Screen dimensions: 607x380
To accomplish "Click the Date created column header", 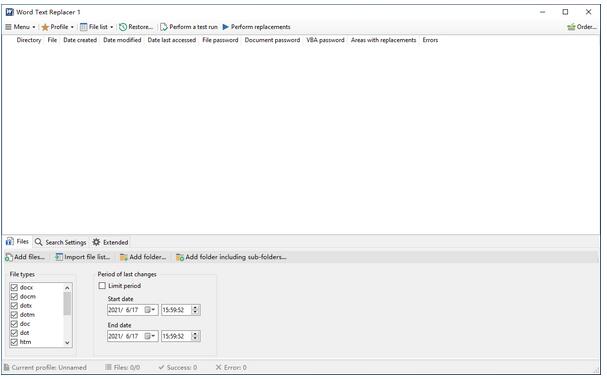I will (x=80, y=40).
